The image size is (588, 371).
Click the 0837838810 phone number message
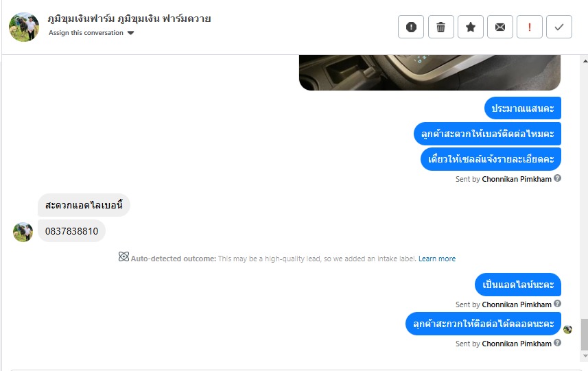pos(71,231)
